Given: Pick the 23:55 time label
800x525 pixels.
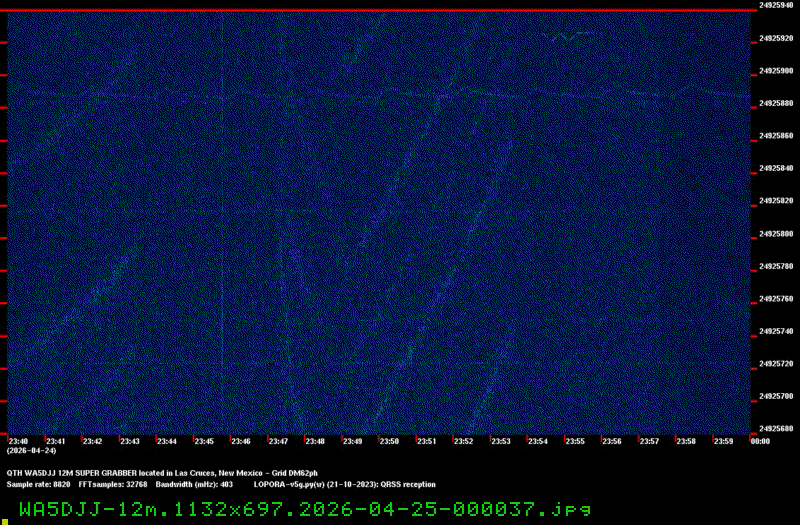Looking at the screenshot, I should point(575,441).
